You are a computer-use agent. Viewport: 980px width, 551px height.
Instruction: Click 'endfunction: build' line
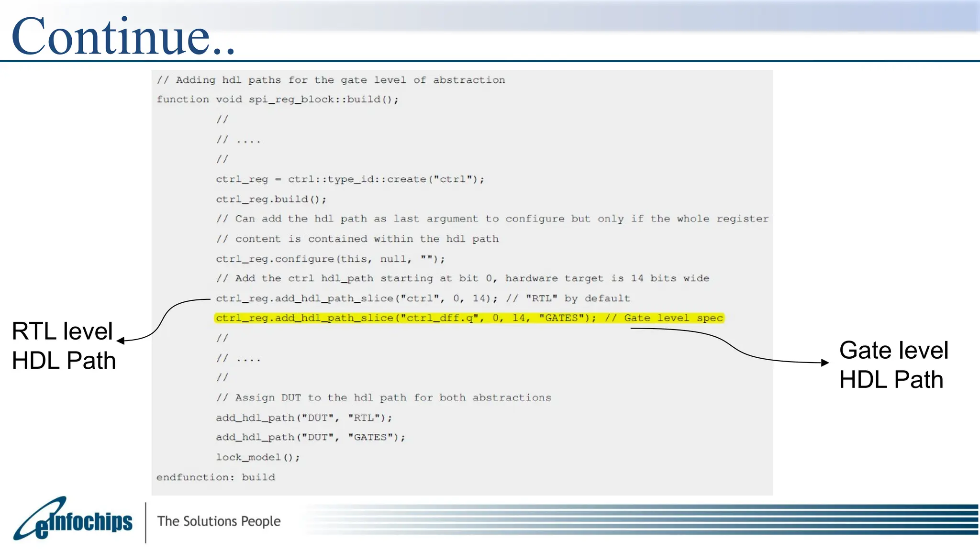pos(216,477)
